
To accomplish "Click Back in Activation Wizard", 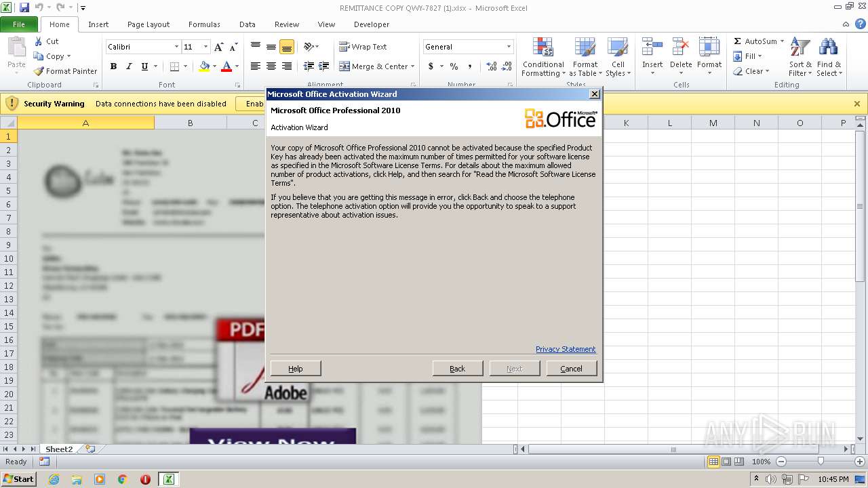I will (458, 369).
